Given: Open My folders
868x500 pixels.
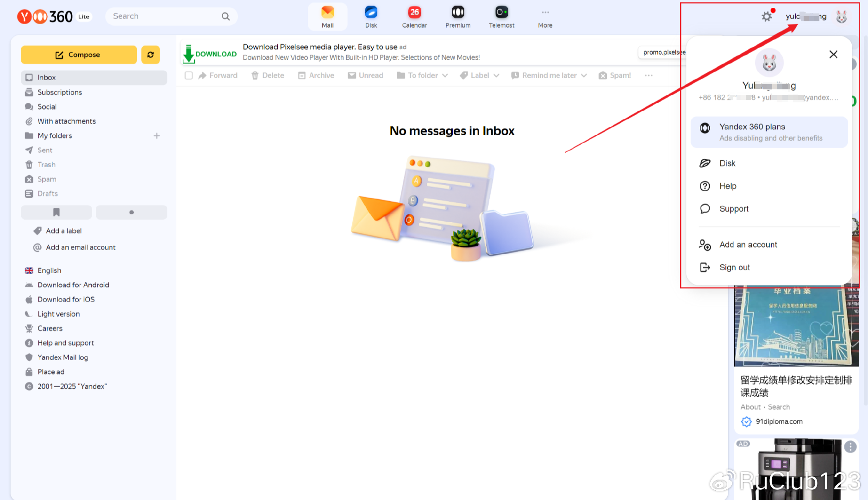Looking at the screenshot, I should coord(55,136).
